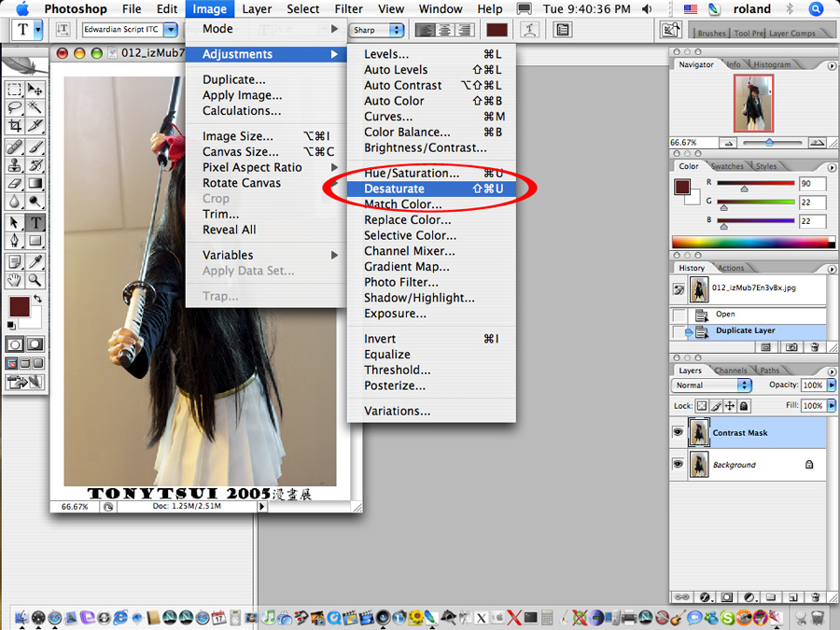Select the Crop tool in the toolbox
Screen dimensions: 840x630
pos(15,126)
